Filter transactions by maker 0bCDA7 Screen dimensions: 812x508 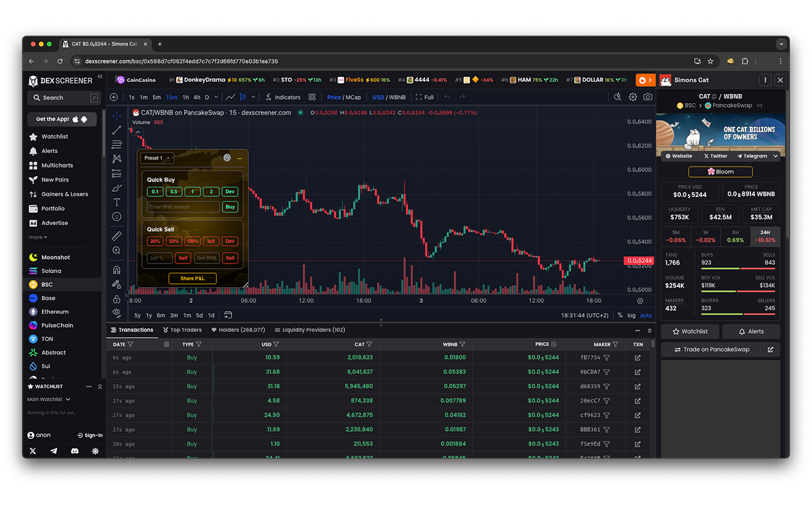[606, 372]
